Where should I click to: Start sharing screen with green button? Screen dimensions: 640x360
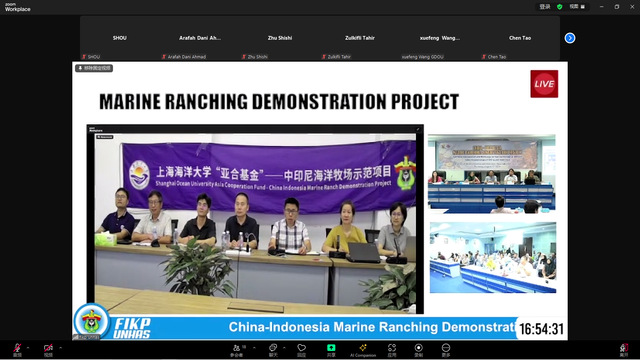tap(331, 349)
